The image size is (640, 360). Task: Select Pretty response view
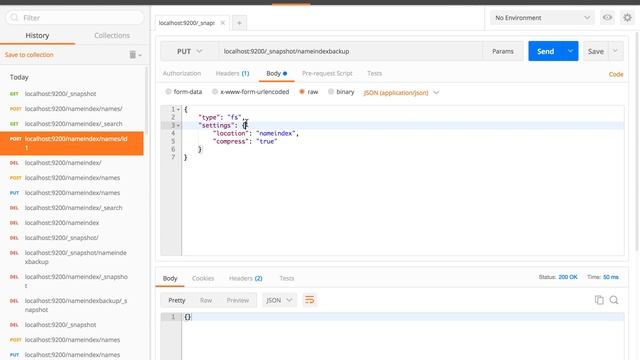point(177,300)
